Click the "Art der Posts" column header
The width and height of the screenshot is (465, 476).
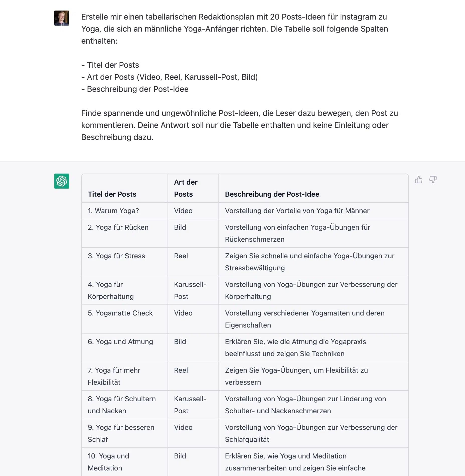186,188
